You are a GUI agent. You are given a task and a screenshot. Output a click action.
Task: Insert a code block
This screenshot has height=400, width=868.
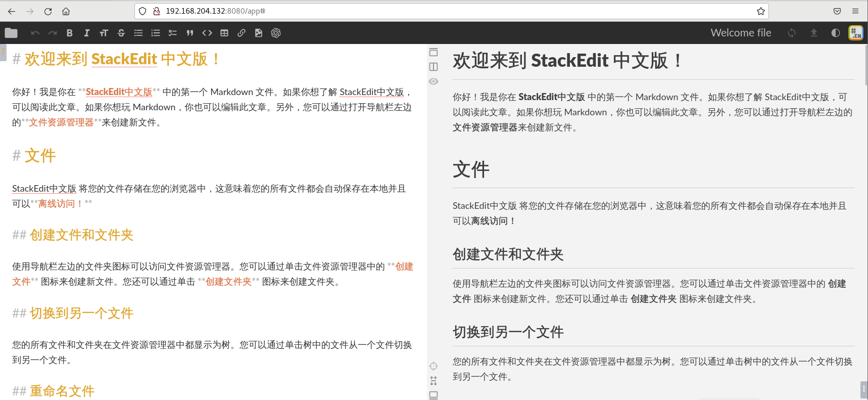pyautogui.click(x=207, y=33)
